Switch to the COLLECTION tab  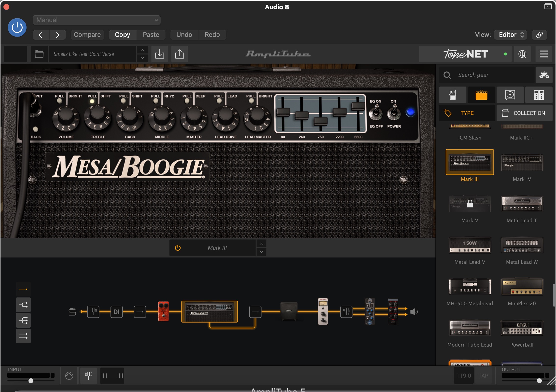point(524,113)
